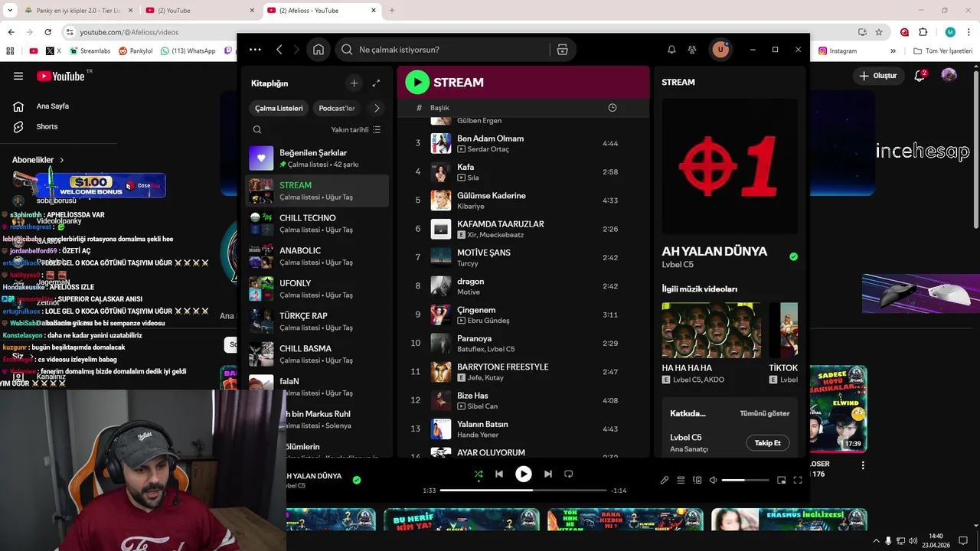980x551 pixels.
Task: Skip to the next track
Action: pyautogui.click(x=548, y=474)
